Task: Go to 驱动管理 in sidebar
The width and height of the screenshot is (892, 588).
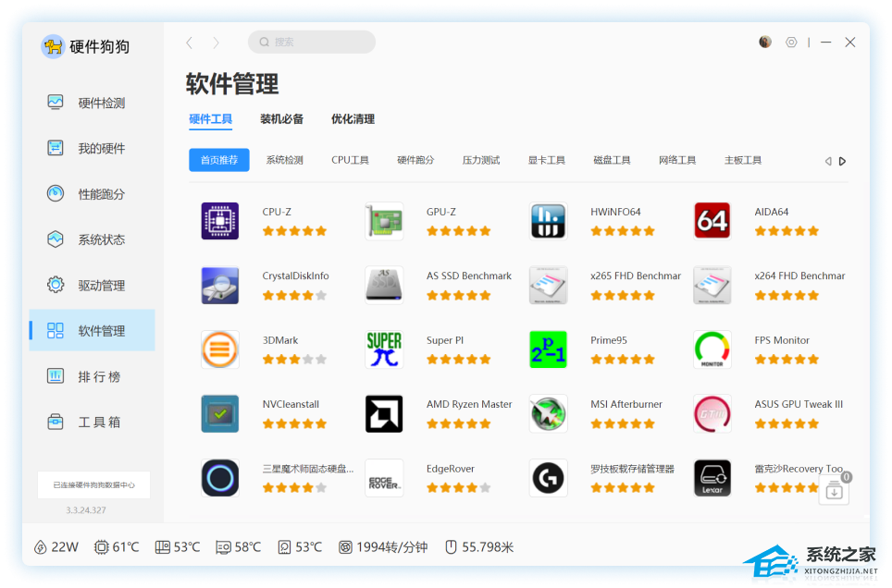Action: (93, 285)
